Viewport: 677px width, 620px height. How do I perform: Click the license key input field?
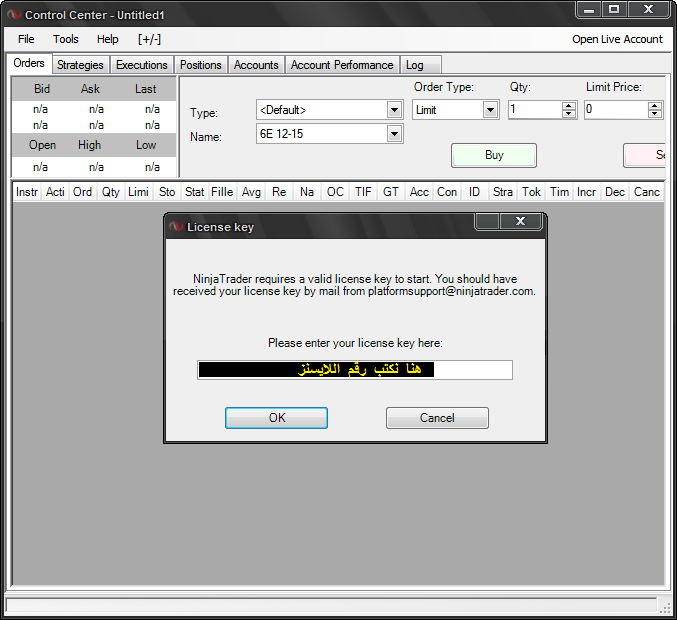[x=355, y=370]
